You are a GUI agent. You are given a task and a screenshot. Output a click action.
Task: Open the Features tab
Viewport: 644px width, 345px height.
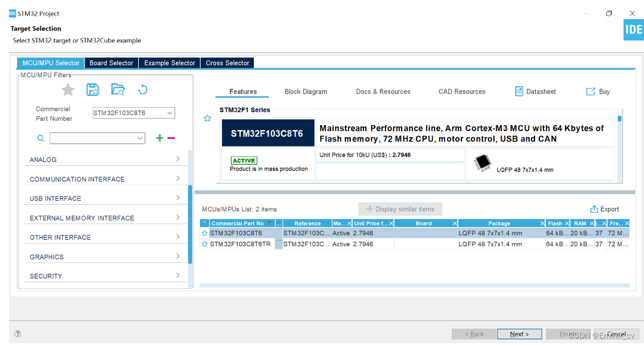pyautogui.click(x=243, y=91)
